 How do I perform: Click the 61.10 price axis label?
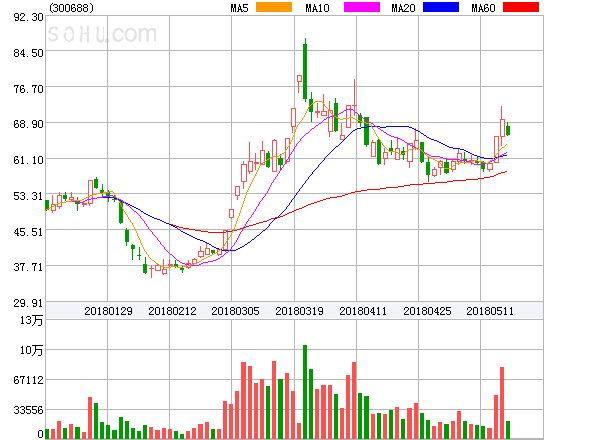(28, 160)
